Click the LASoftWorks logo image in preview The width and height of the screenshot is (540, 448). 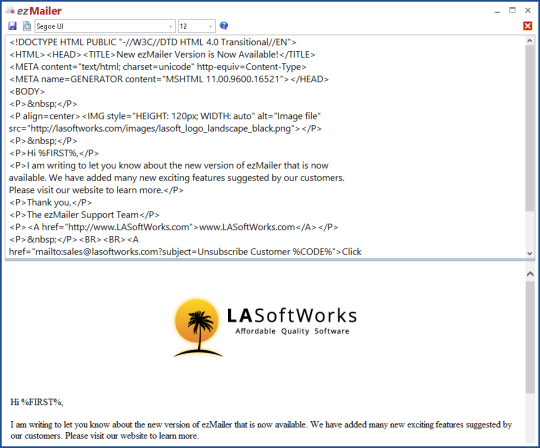coord(266,327)
